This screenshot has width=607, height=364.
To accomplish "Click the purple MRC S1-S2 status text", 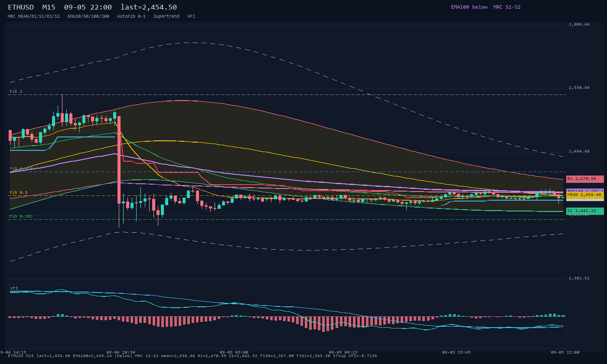I will [507, 7].
